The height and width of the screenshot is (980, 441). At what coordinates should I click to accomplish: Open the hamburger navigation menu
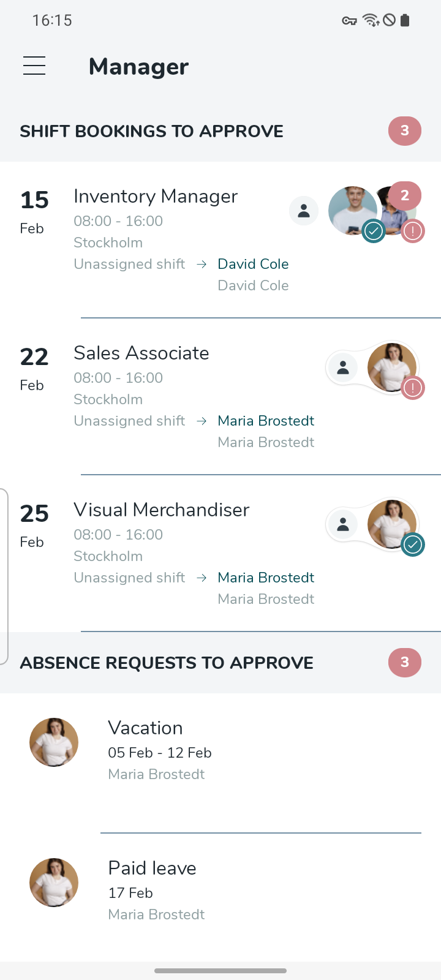[x=34, y=66]
